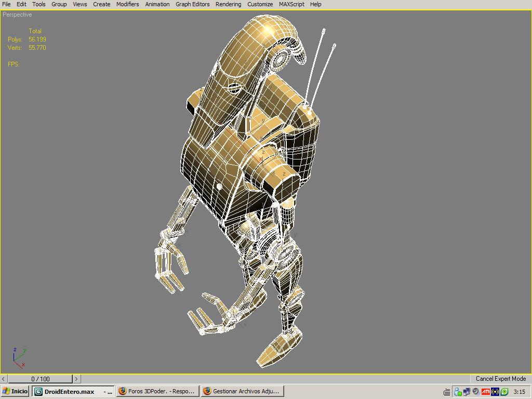The height and width of the screenshot is (399, 532).
Task: Open the ATI control panel tray icon
Action: coord(486,392)
